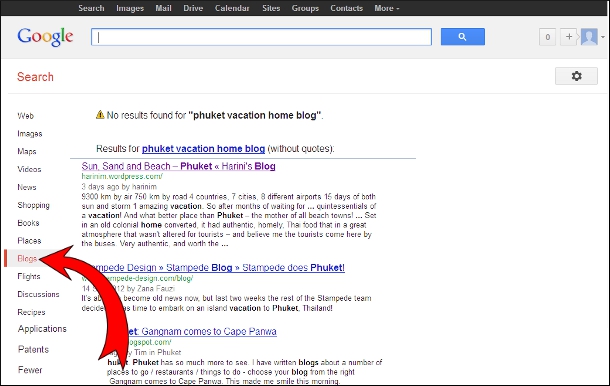Focus the Google search input field
The width and height of the screenshot is (610, 386).
(261, 37)
